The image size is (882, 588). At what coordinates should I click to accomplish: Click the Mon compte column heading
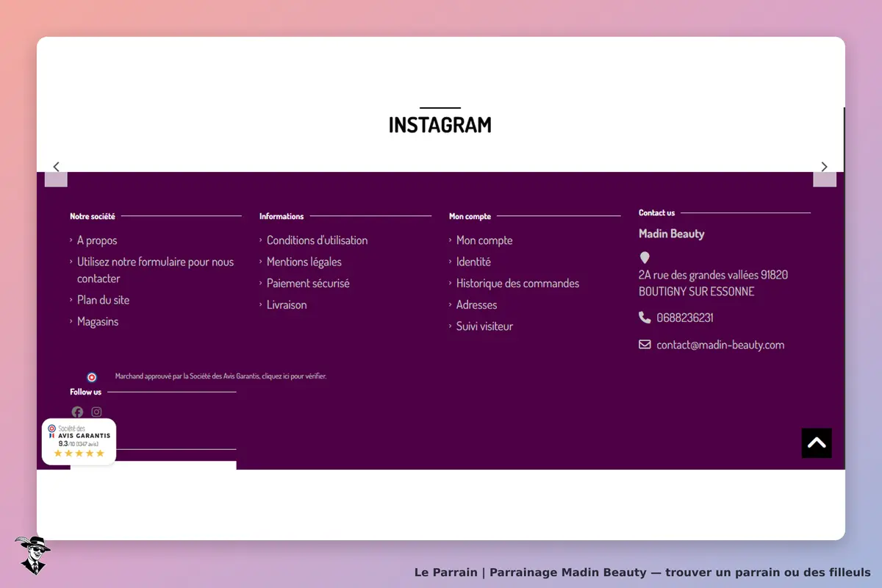point(470,216)
